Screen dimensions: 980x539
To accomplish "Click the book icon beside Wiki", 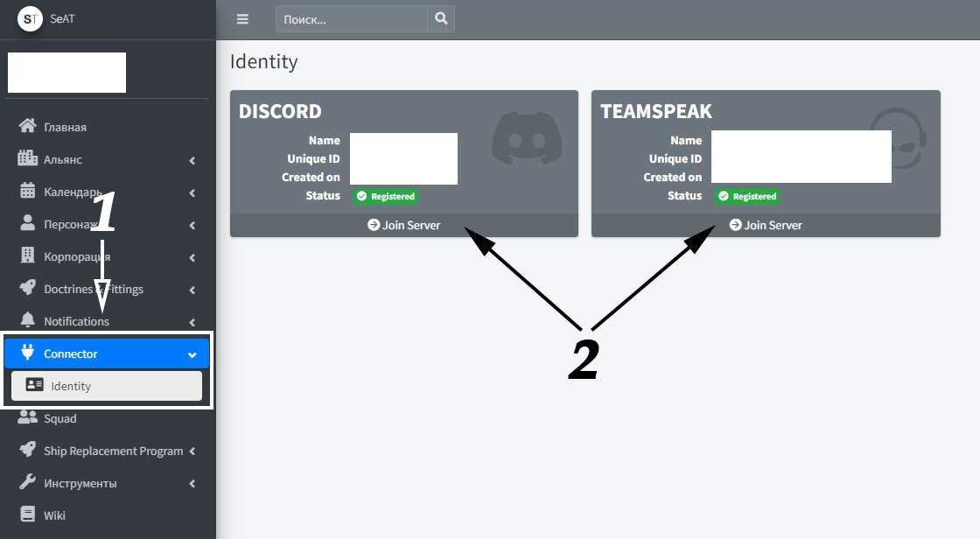I will point(27,514).
